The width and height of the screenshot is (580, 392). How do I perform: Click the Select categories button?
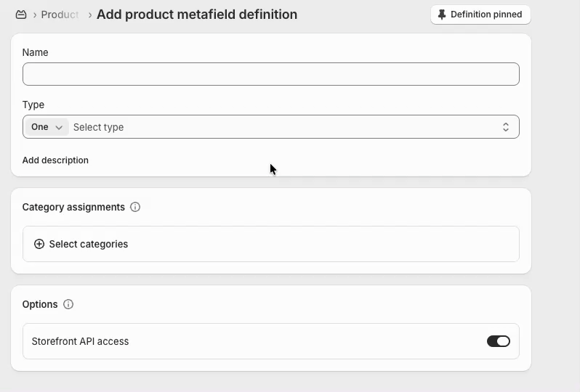pyautogui.click(x=88, y=244)
